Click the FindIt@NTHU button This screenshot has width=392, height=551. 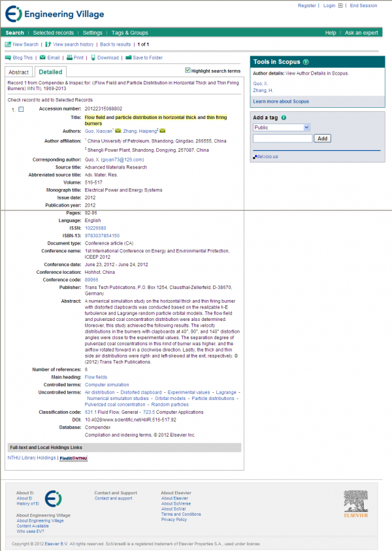(x=73, y=458)
